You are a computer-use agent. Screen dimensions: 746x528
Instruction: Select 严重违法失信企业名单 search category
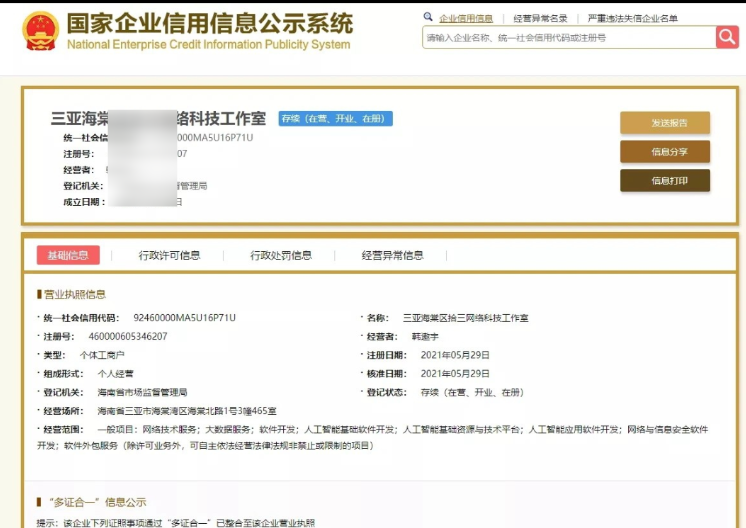632,18
